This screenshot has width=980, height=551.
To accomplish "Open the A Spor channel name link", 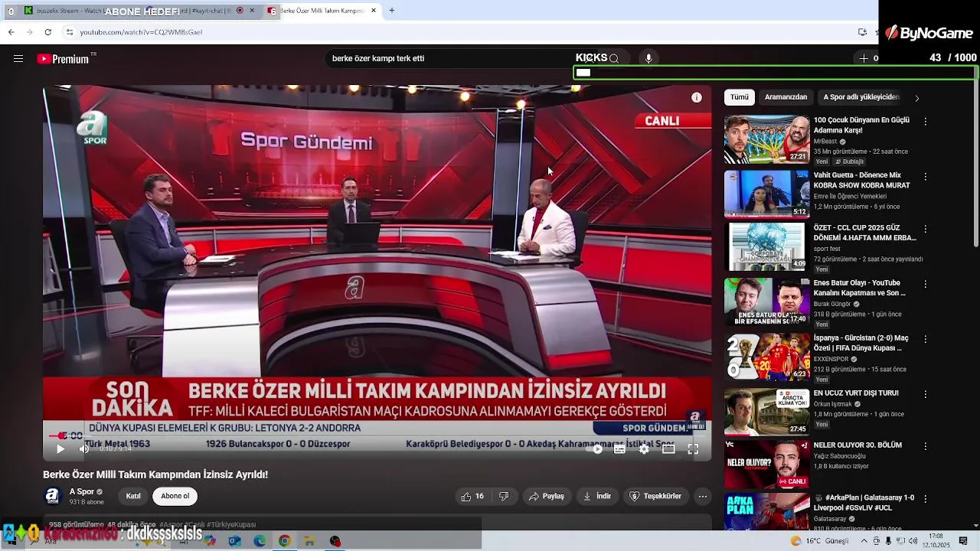I will click(x=82, y=492).
